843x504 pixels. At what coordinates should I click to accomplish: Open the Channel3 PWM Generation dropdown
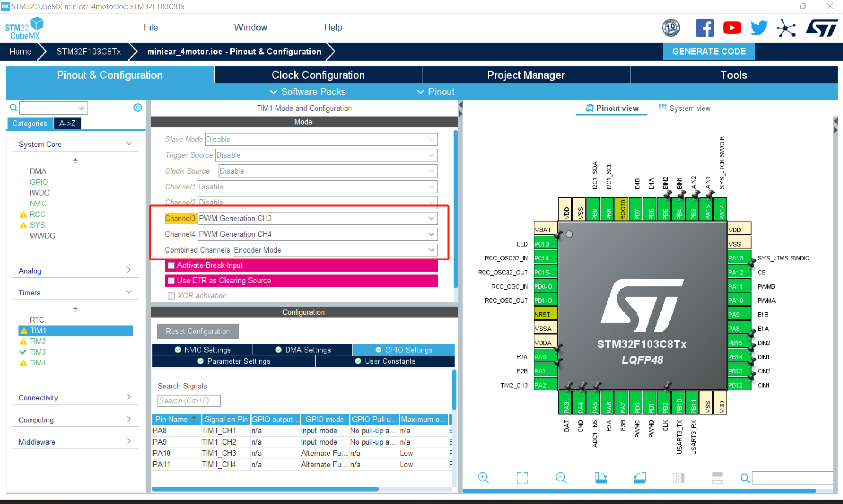point(317,218)
